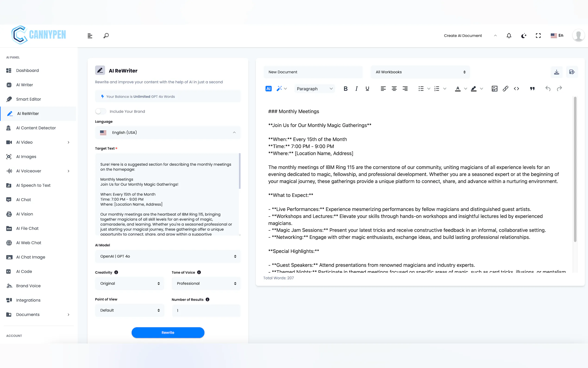Open the Tone of Voice dropdown
The height and width of the screenshot is (368, 588).
pos(206,283)
